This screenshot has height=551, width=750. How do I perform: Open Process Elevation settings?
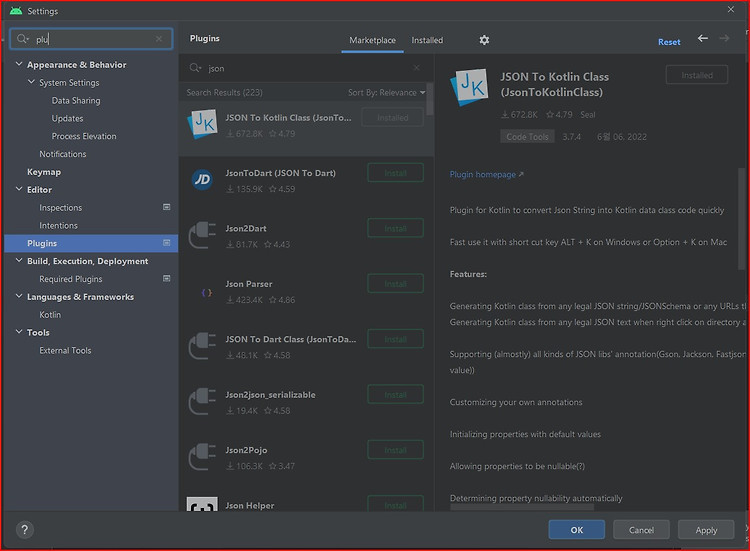(84, 136)
